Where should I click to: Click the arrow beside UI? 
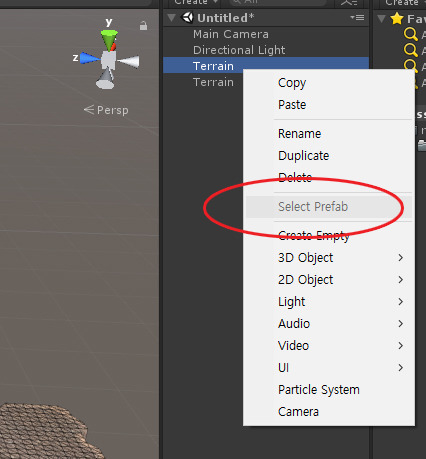[401, 368]
